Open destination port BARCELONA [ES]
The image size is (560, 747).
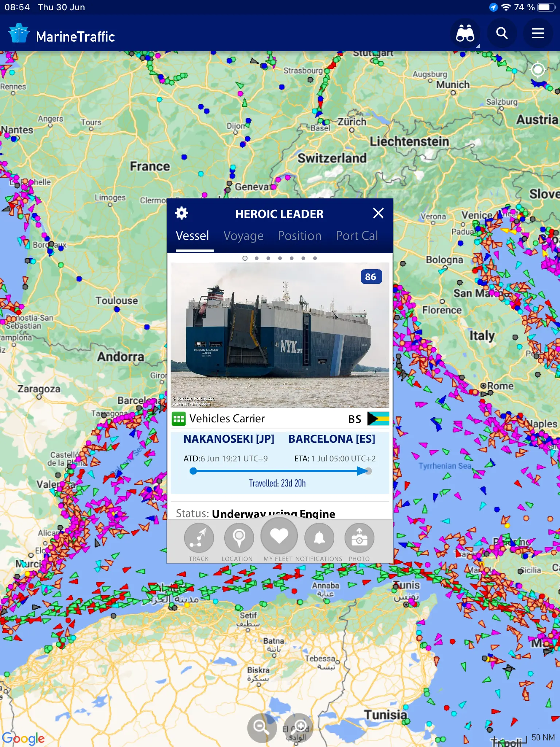click(332, 439)
